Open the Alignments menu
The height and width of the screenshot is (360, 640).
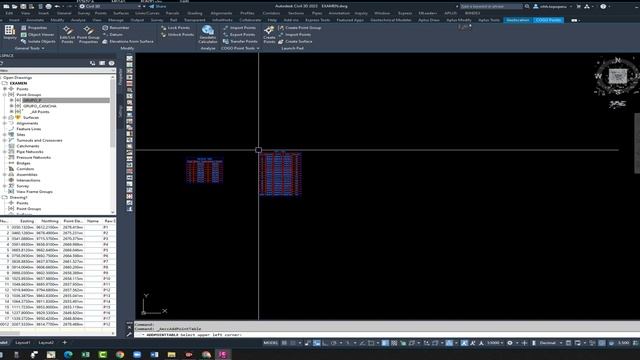[221, 13]
